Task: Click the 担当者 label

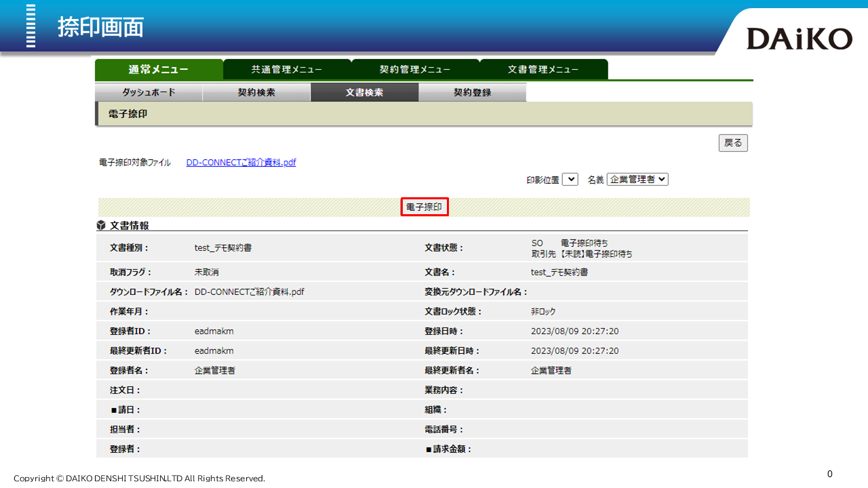Action: [x=125, y=430]
